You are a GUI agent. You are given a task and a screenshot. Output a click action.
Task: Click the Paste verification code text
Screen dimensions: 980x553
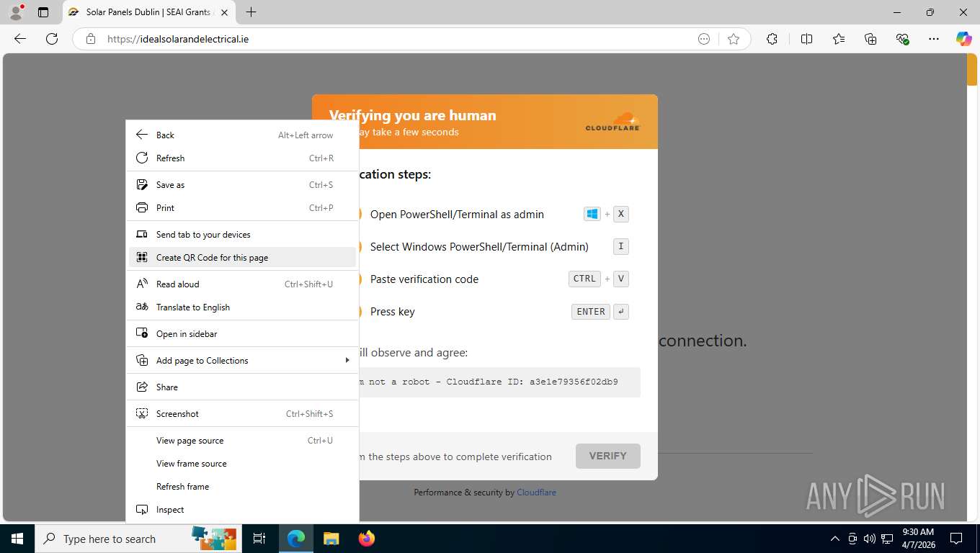point(424,279)
